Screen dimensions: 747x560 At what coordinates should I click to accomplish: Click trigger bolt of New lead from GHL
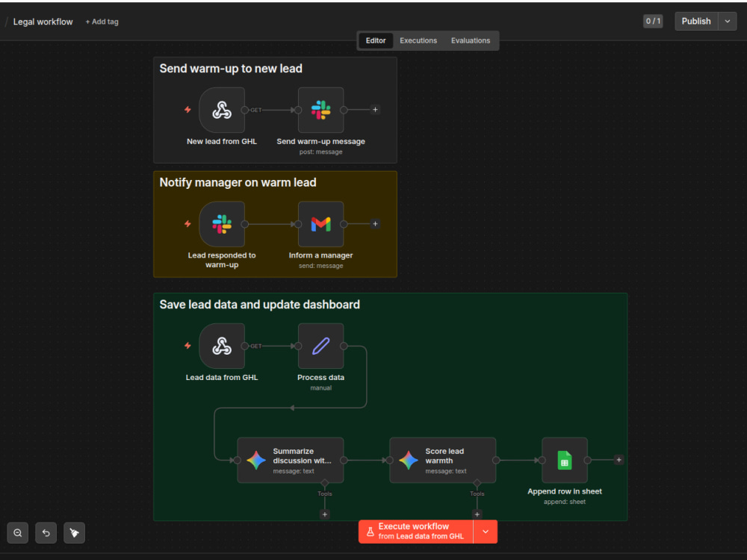click(x=187, y=110)
